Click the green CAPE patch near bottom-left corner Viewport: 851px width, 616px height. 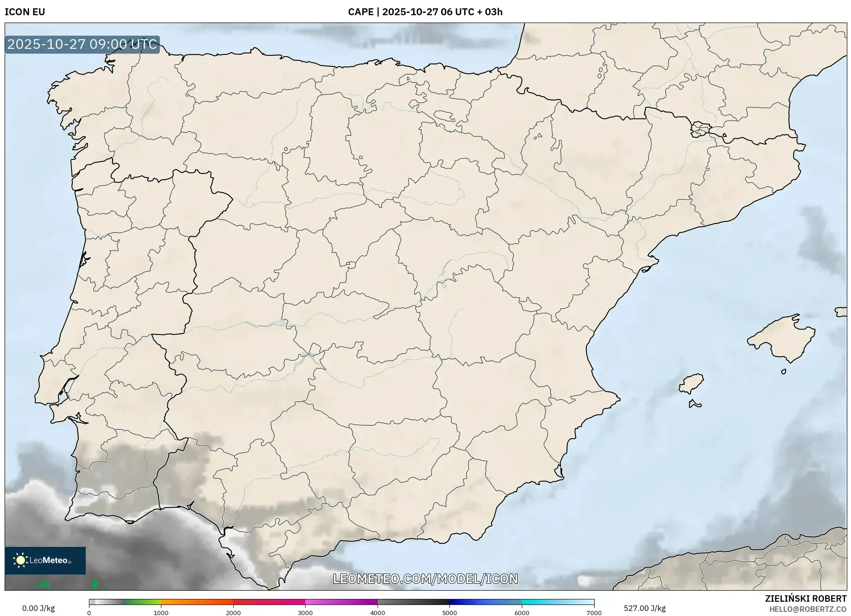pos(44,585)
